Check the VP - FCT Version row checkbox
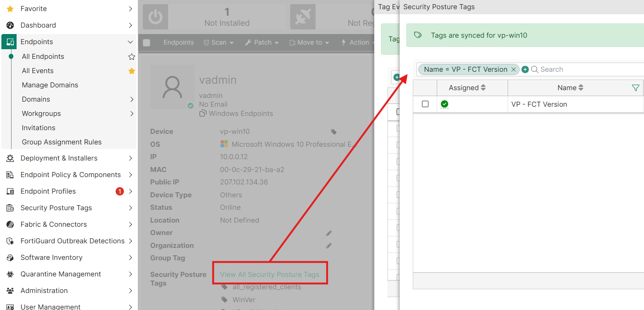The width and height of the screenshot is (644, 310). click(425, 104)
